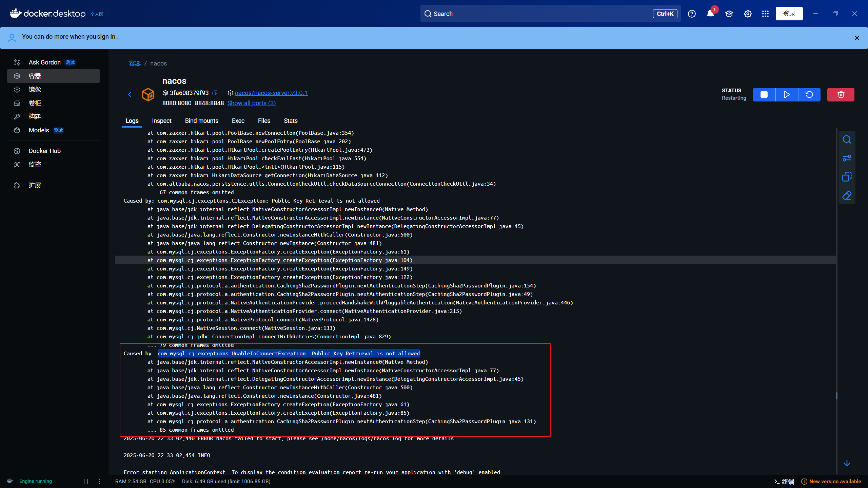Viewport: 868px width, 488px height.
Task: Copy logs to clipboard icon
Action: coord(847,177)
